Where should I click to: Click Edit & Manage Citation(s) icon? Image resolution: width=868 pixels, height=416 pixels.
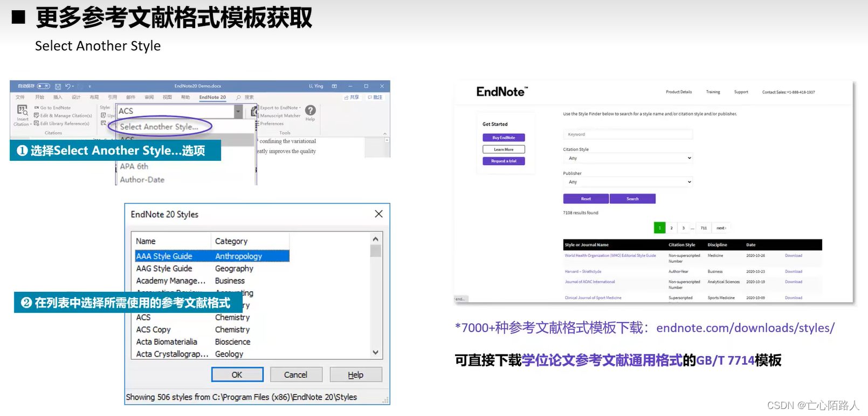(37, 115)
